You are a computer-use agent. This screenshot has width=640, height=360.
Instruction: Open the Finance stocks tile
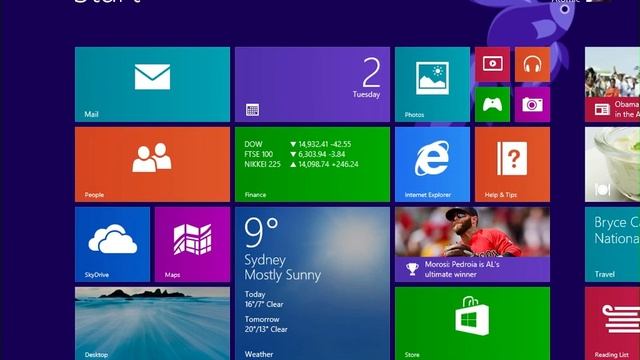click(x=312, y=164)
